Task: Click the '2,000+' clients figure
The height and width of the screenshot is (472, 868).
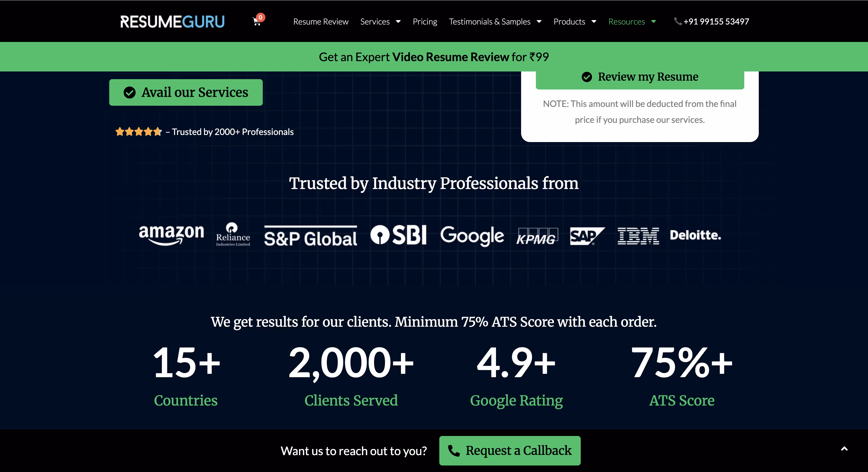Action: (x=351, y=364)
